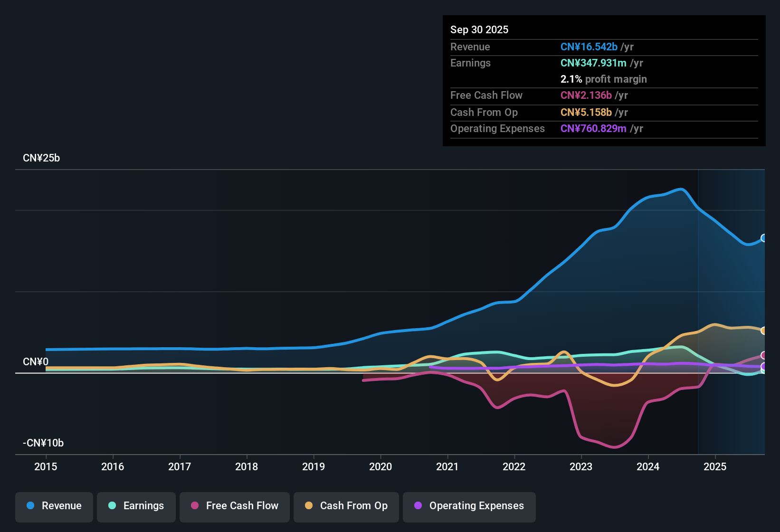Click the CN¥16.542b revenue value
The image size is (780, 532).
pyautogui.click(x=590, y=47)
